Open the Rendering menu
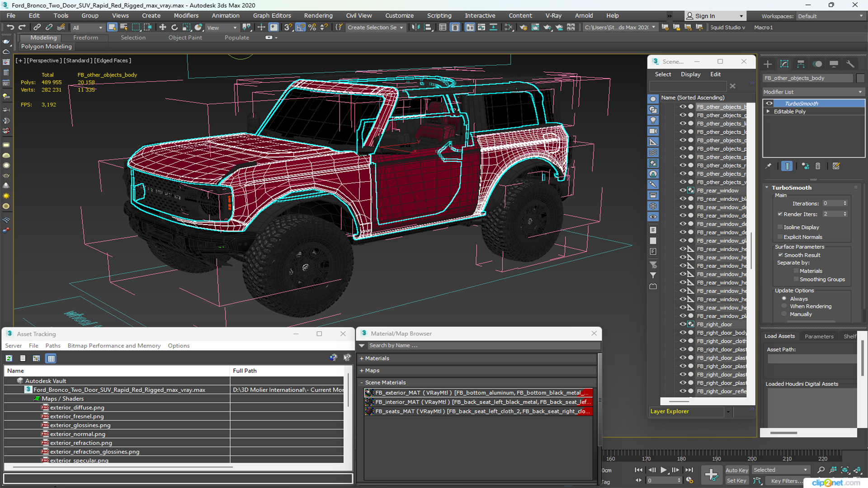868x488 pixels. pos(318,16)
